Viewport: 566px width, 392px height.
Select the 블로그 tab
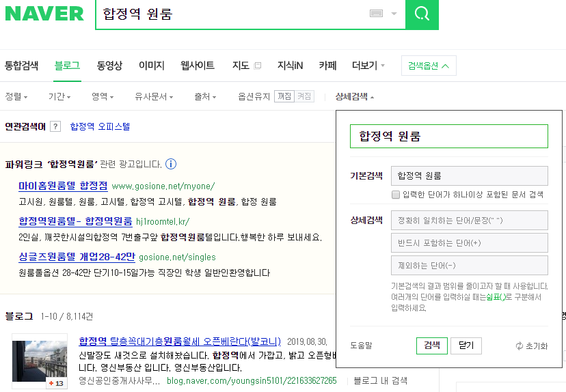coord(67,66)
